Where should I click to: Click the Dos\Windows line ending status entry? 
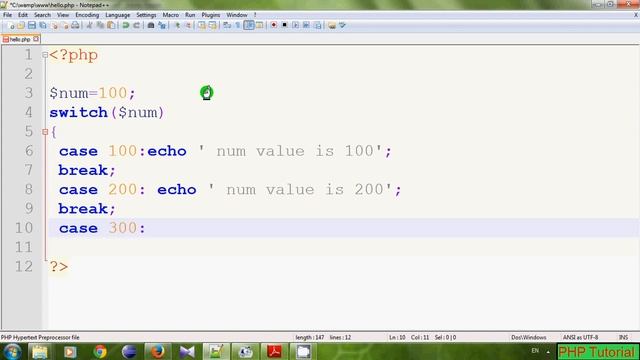(x=529, y=338)
